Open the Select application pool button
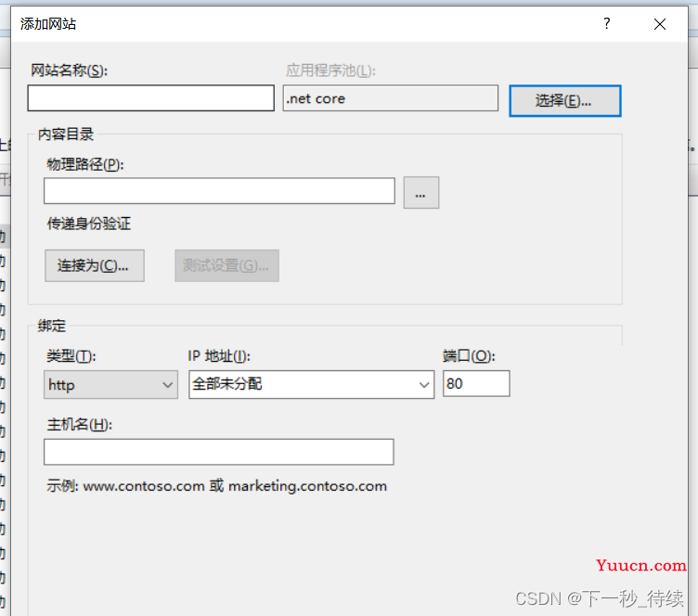Image resolution: width=698 pixels, height=616 pixels. click(565, 101)
